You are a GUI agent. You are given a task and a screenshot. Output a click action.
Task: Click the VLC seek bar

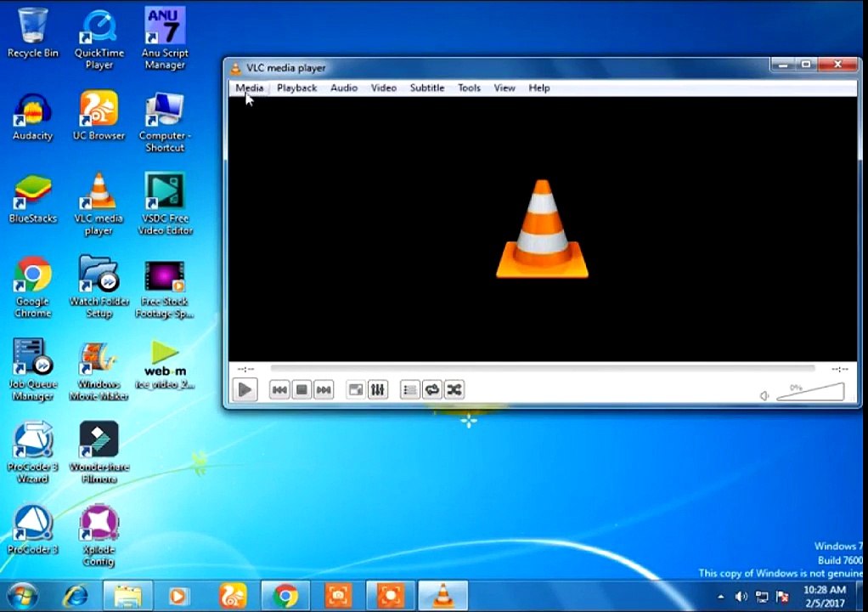tap(543, 368)
